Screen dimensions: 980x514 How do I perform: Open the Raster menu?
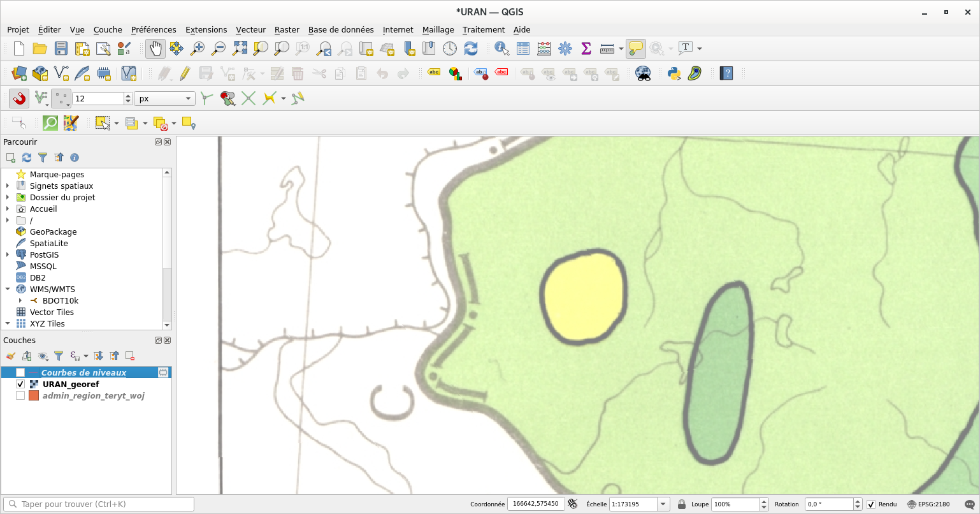287,29
